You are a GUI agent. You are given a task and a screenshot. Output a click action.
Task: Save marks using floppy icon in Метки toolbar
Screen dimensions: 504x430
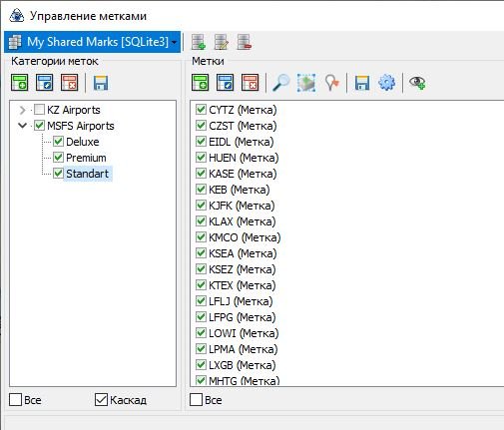[362, 83]
